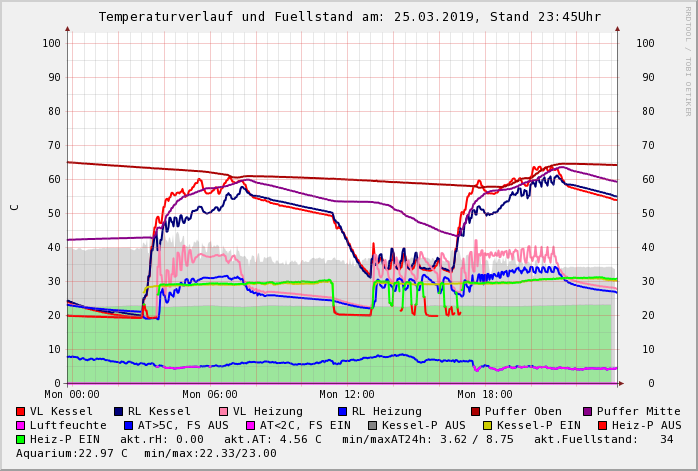
Task: Click the C unit label on left axis
Action: [14, 207]
